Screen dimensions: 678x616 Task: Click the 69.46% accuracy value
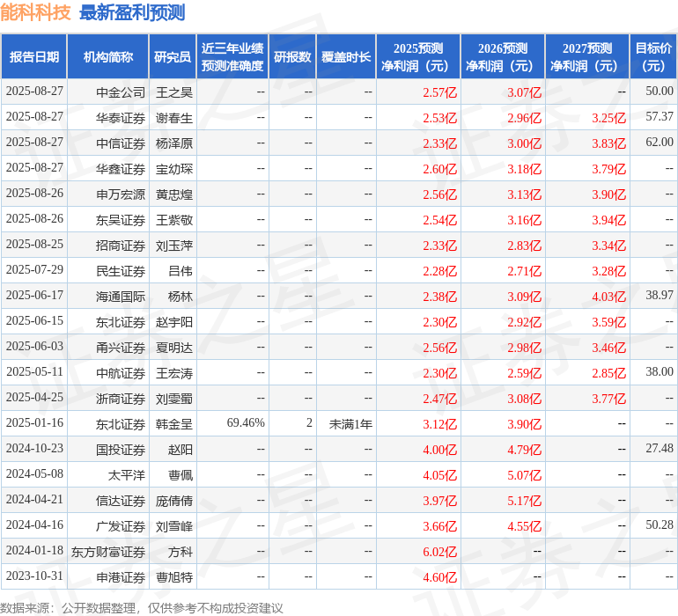point(246,422)
